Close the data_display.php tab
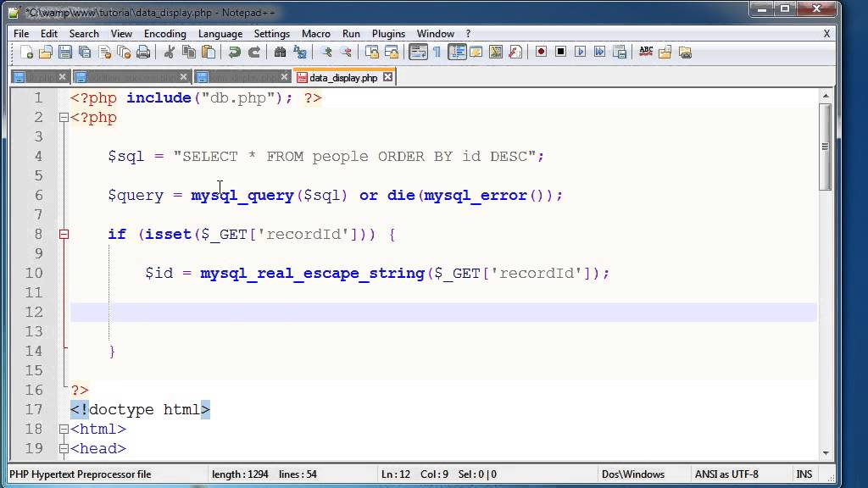 click(x=388, y=77)
